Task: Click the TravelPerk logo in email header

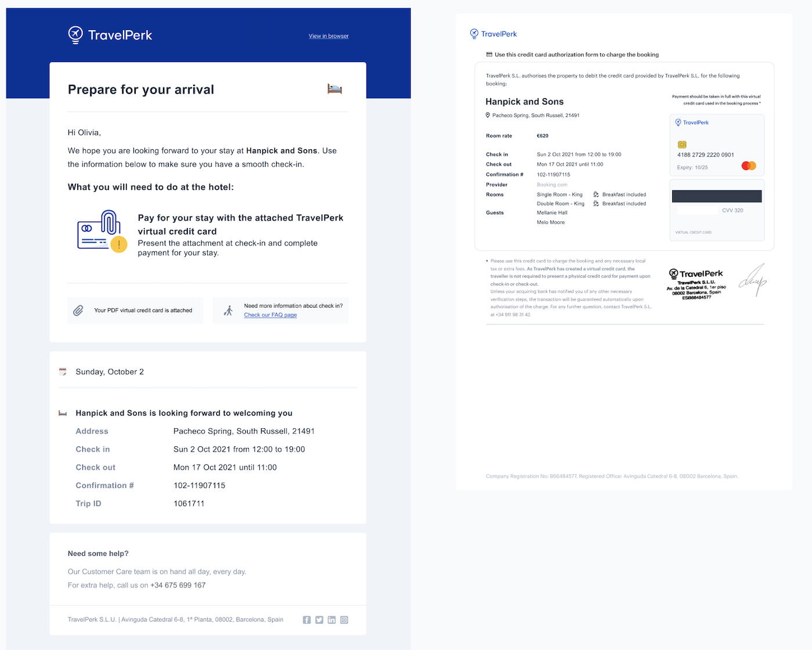Action: point(110,35)
